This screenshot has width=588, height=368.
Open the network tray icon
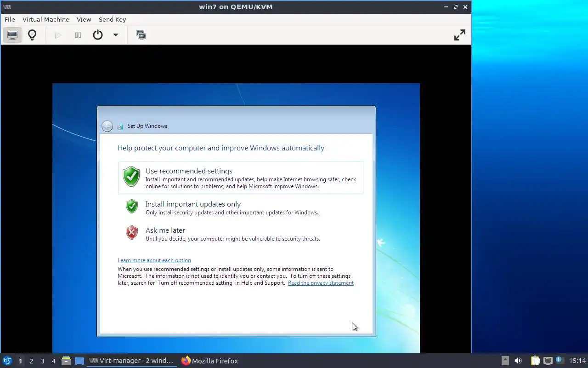[548, 361]
